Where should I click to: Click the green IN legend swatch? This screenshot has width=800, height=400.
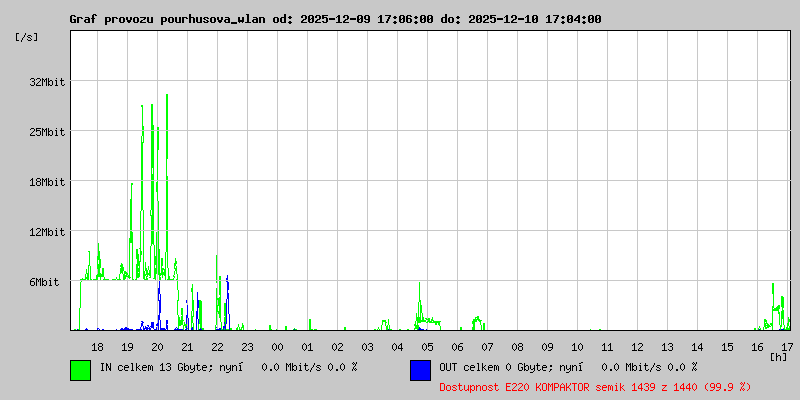81,370
